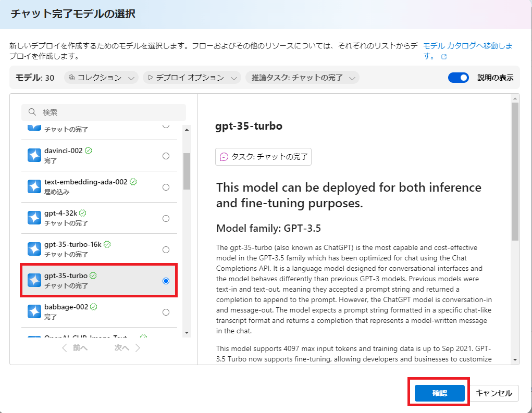Click the gpt-4-32k model icon

click(x=34, y=218)
